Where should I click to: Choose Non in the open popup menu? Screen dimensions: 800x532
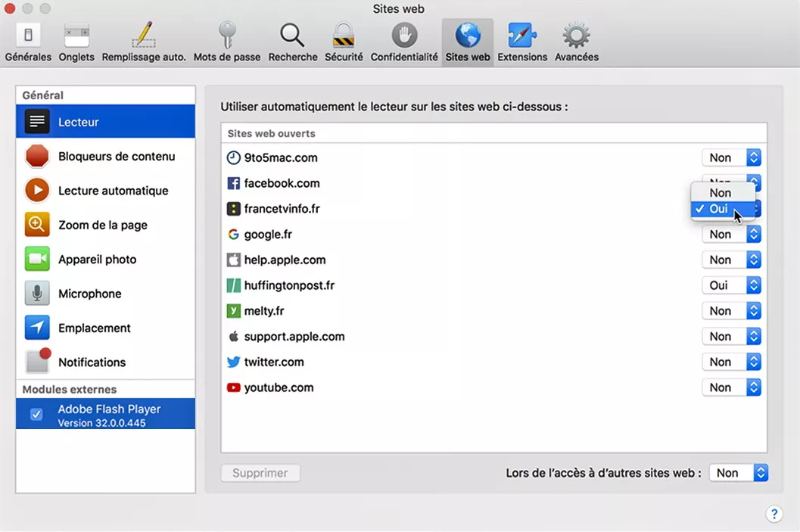pyautogui.click(x=720, y=193)
